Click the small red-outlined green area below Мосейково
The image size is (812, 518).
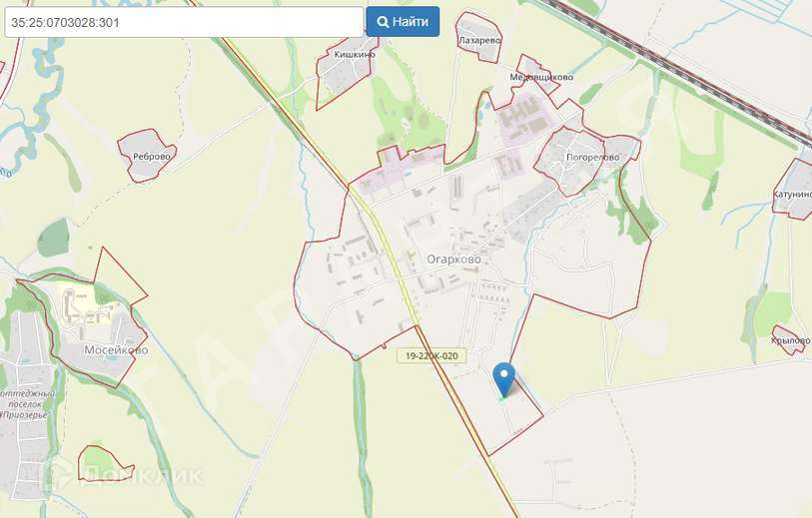[x=102, y=463]
